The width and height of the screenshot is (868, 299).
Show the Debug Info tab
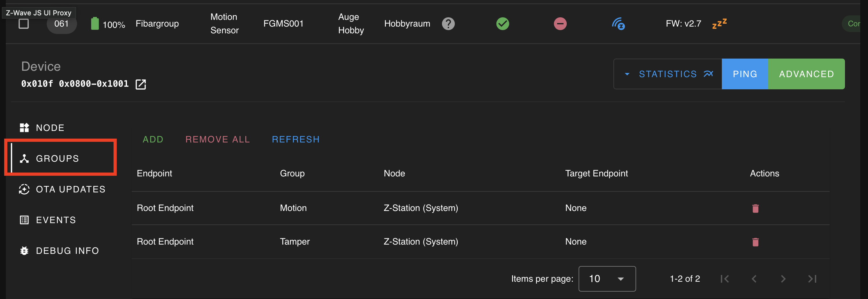[x=67, y=251]
